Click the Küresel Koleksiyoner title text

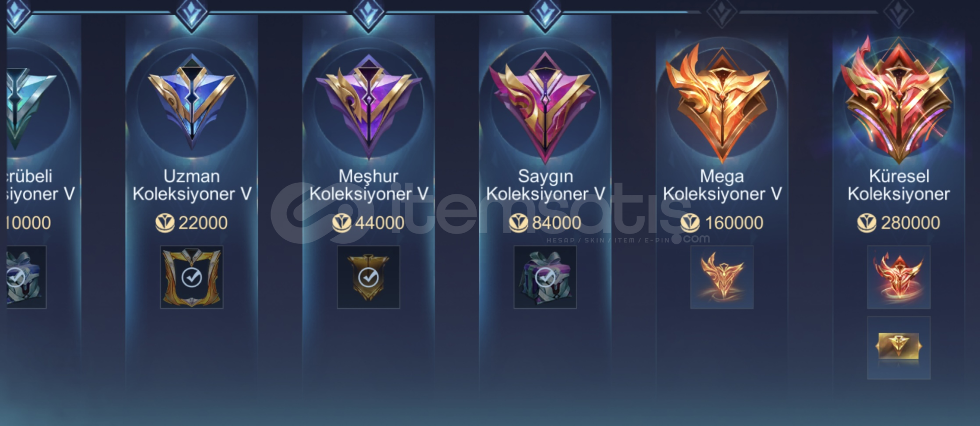point(899,185)
